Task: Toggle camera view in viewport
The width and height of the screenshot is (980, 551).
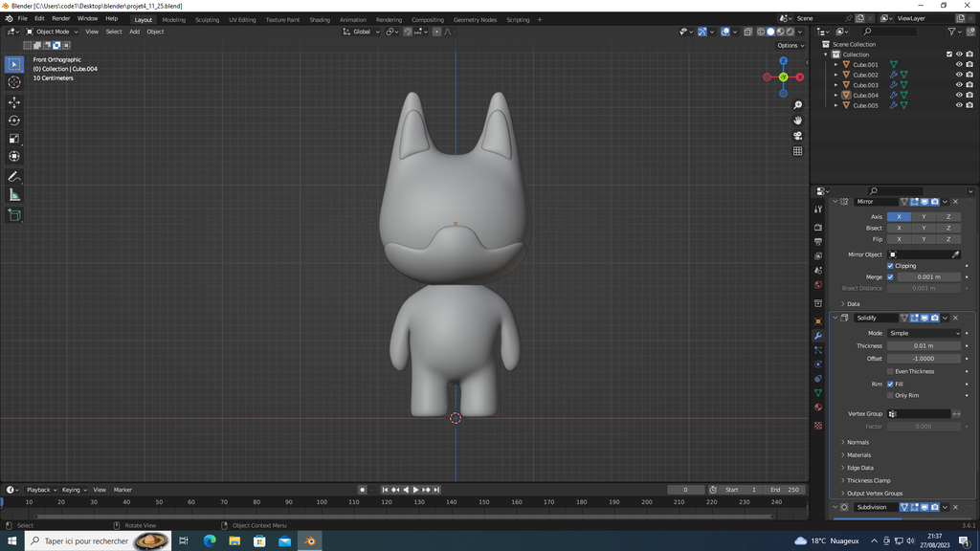Action: click(797, 136)
